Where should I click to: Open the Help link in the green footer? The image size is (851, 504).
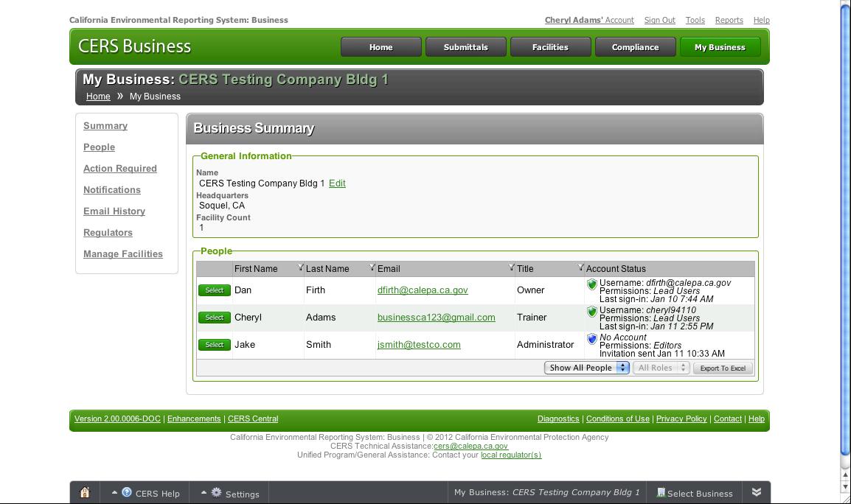[757, 419]
